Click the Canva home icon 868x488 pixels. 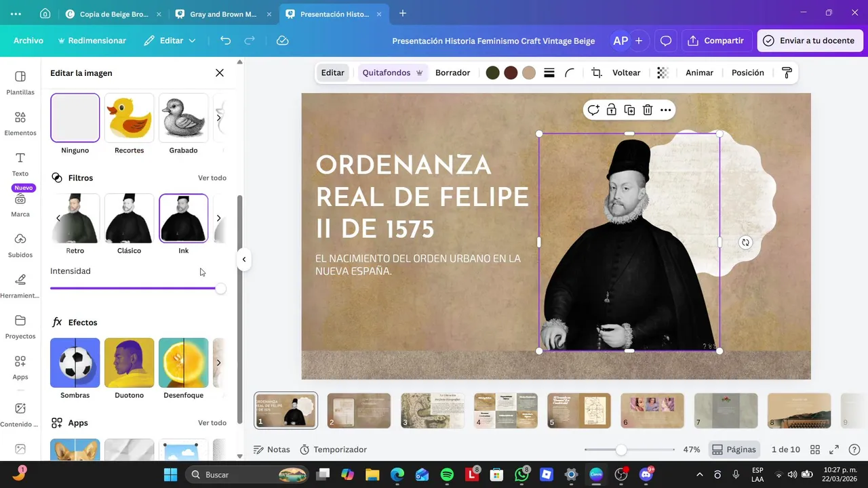click(x=45, y=14)
